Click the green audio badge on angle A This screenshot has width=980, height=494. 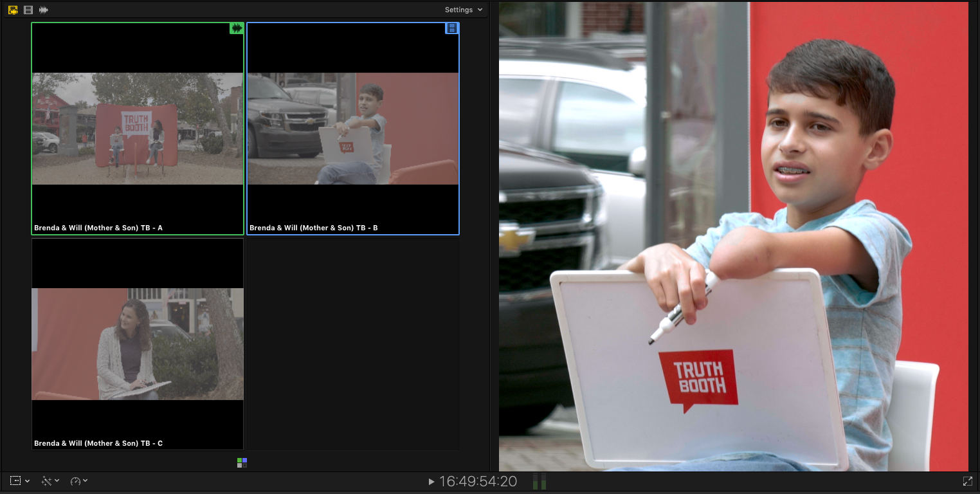237,28
